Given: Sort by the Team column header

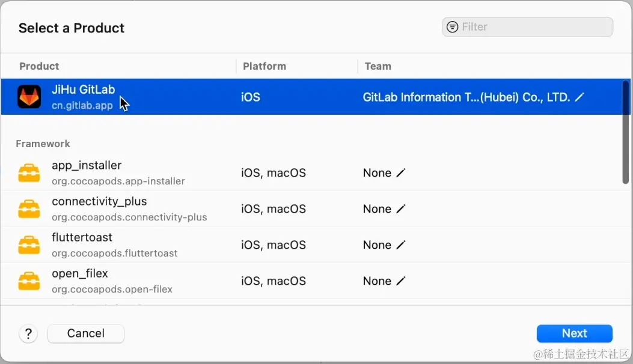Looking at the screenshot, I should (x=378, y=66).
